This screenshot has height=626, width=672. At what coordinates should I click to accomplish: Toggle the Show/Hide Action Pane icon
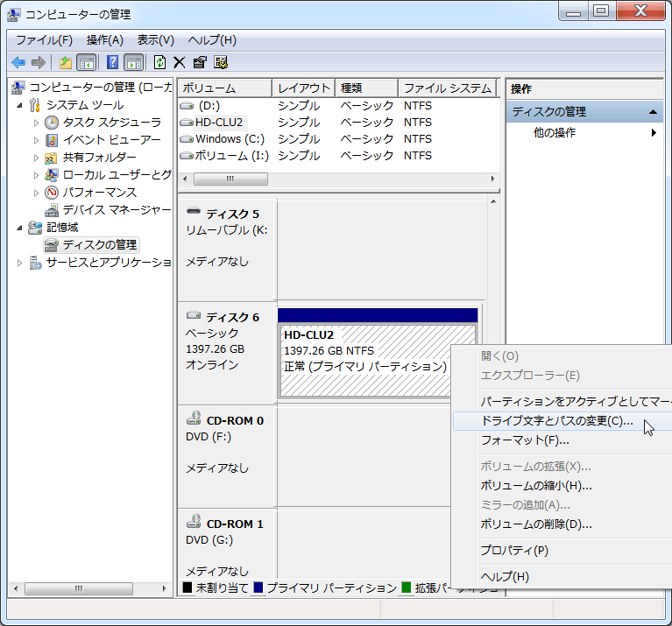point(133,62)
